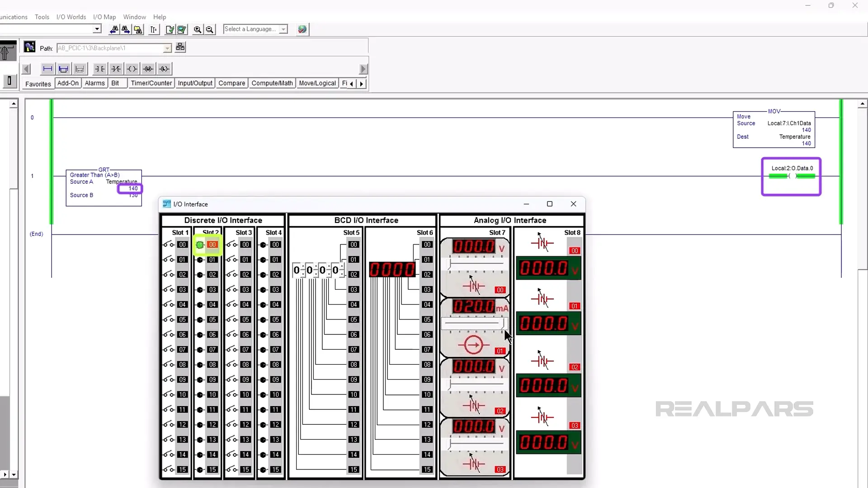Screen dimensions: 868x488
Task: Click the Zoom In magnifier icon
Action: point(198,29)
